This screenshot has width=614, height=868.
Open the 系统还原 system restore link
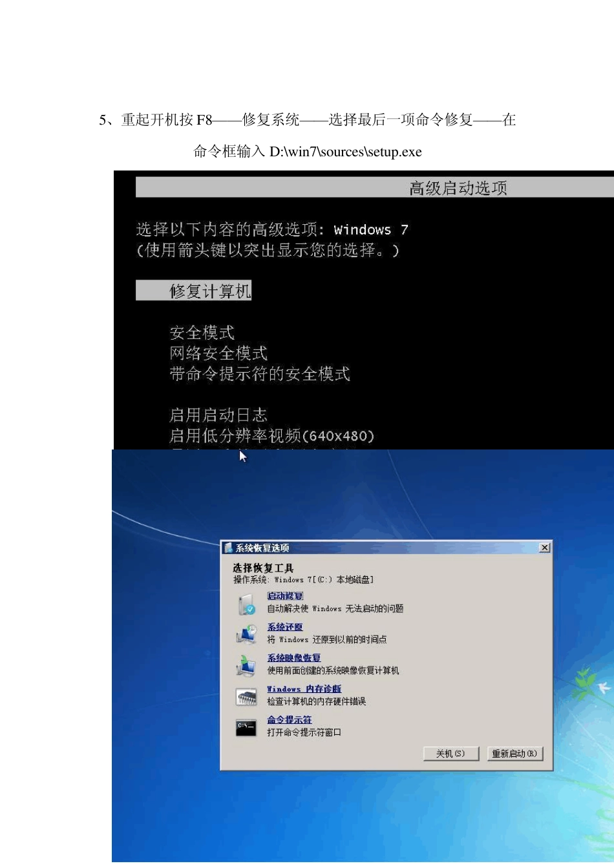(285, 626)
